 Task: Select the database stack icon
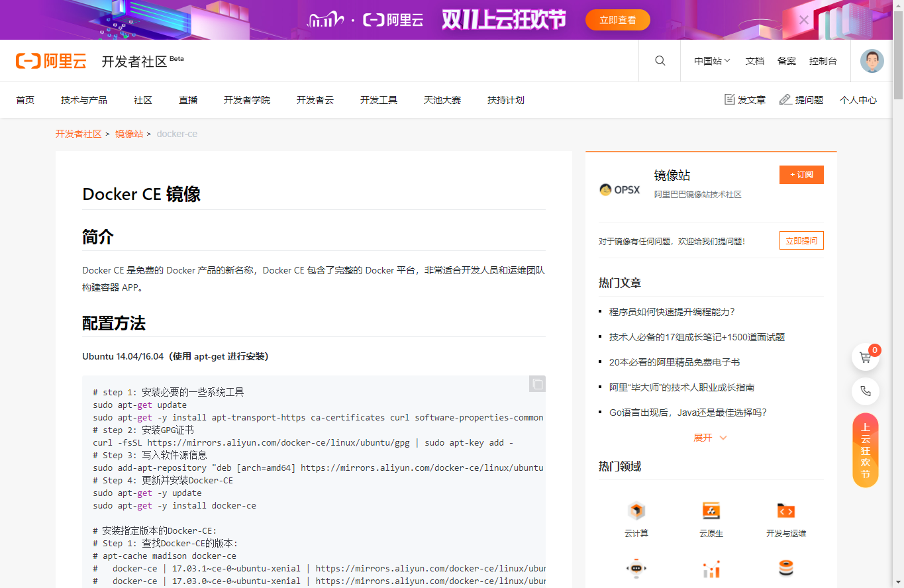click(785, 568)
